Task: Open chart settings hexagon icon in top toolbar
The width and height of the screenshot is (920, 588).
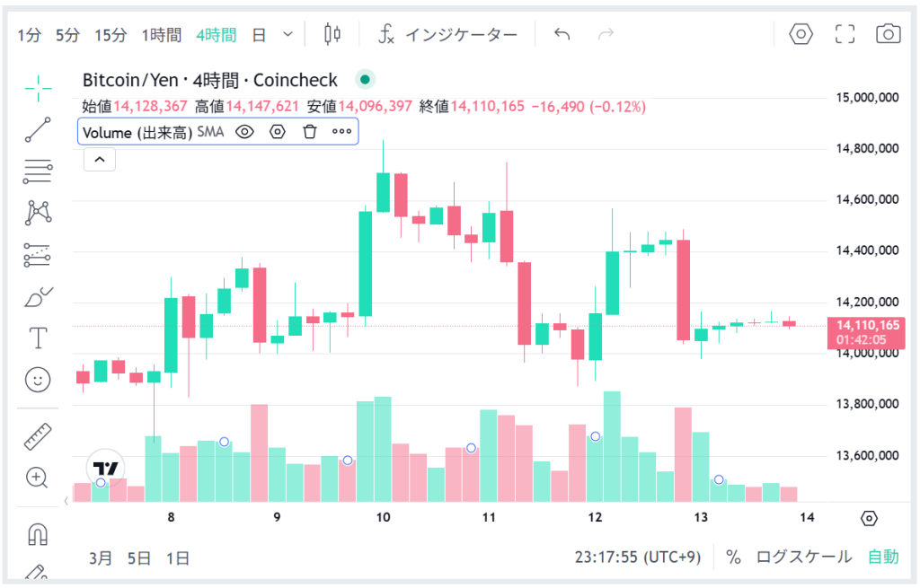Action: (x=801, y=34)
